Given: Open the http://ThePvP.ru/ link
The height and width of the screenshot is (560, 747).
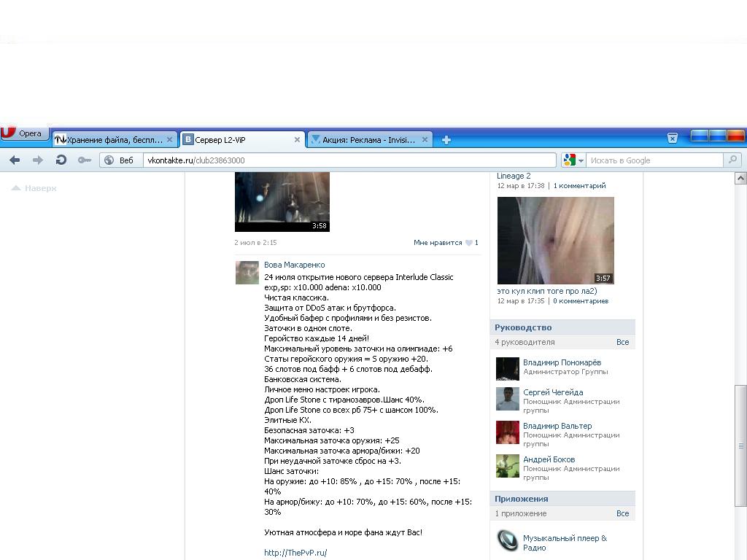Looking at the screenshot, I should click(x=295, y=553).
